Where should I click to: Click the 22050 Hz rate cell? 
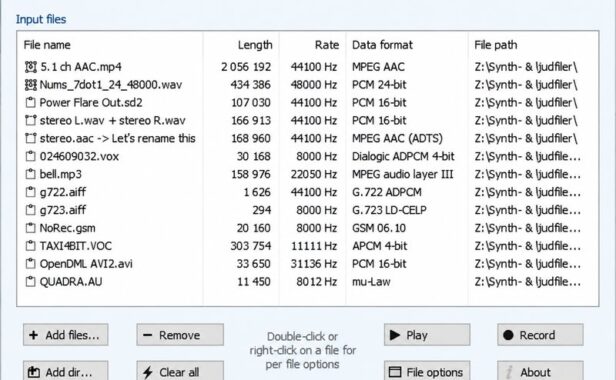coord(314,174)
